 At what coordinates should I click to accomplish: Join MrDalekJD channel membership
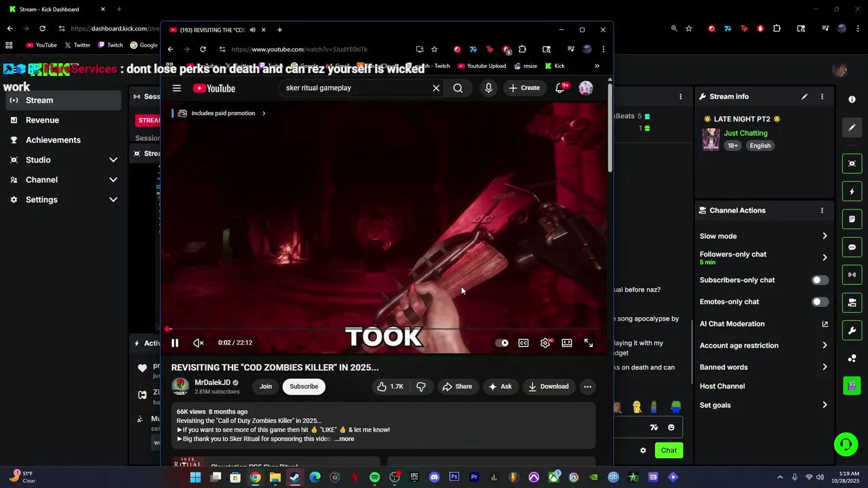tap(266, 386)
